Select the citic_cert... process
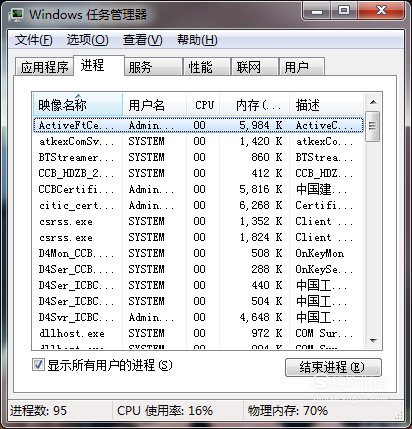This screenshot has height=429, width=412. [x=198, y=205]
